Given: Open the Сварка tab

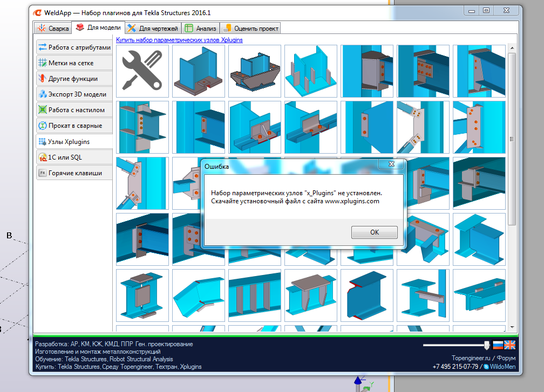Looking at the screenshot, I should [53, 29].
